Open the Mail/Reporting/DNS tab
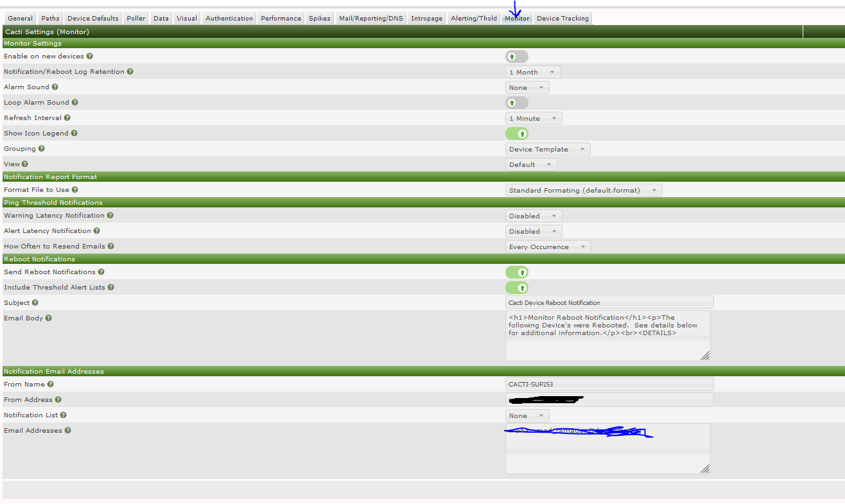 pos(371,19)
